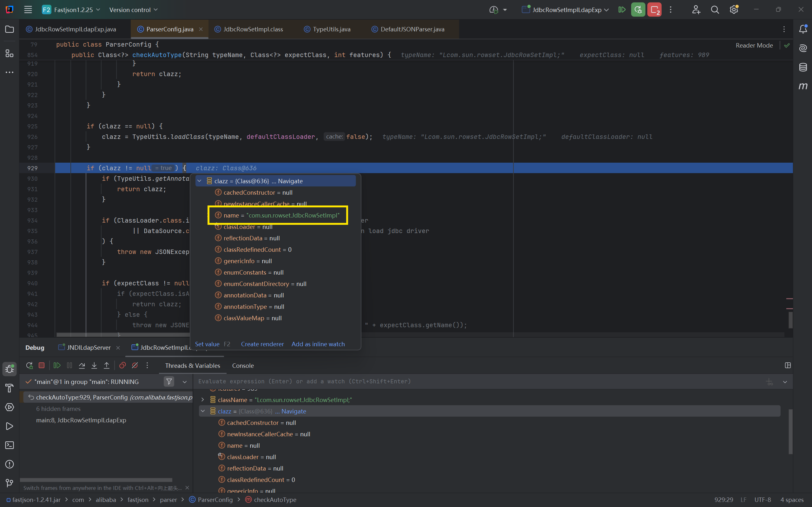Open IDE settings gear
The height and width of the screenshot is (507, 812).
734,10
